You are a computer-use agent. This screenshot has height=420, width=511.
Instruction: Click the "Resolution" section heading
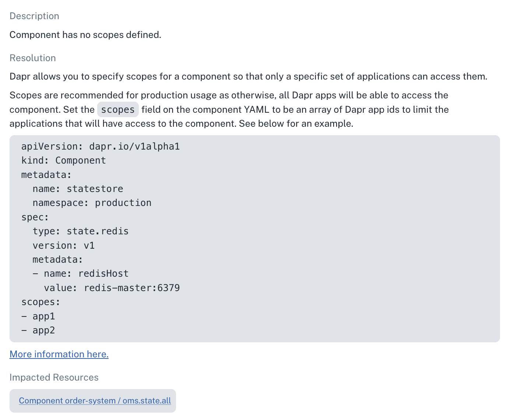click(x=33, y=58)
